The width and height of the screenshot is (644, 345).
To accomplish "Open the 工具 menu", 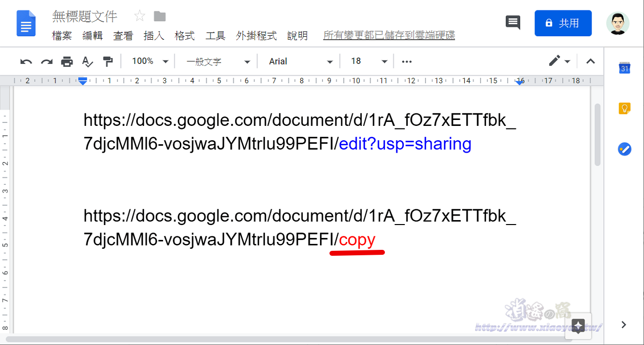I will click(x=215, y=36).
